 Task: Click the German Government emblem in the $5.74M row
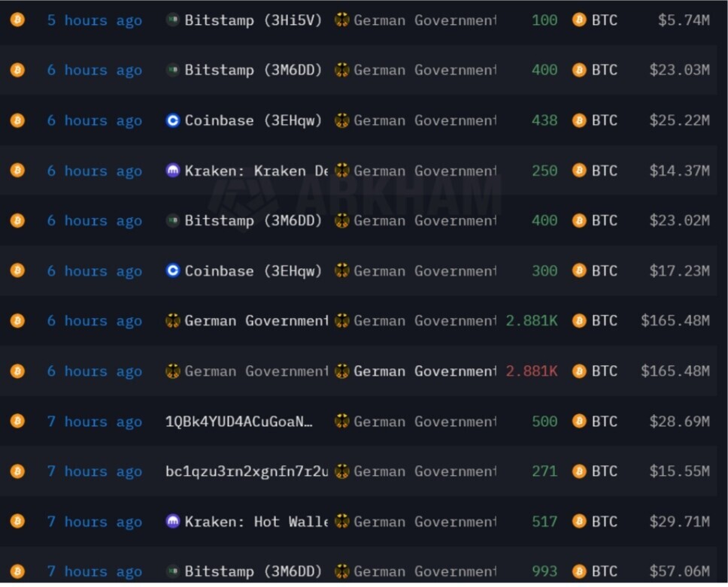pyautogui.click(x=341, y=20)
